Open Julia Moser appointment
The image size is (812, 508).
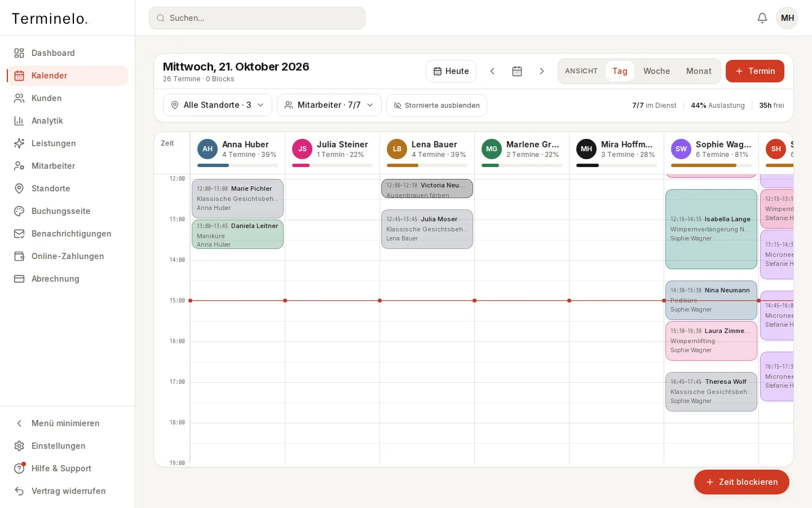(427, 229)
